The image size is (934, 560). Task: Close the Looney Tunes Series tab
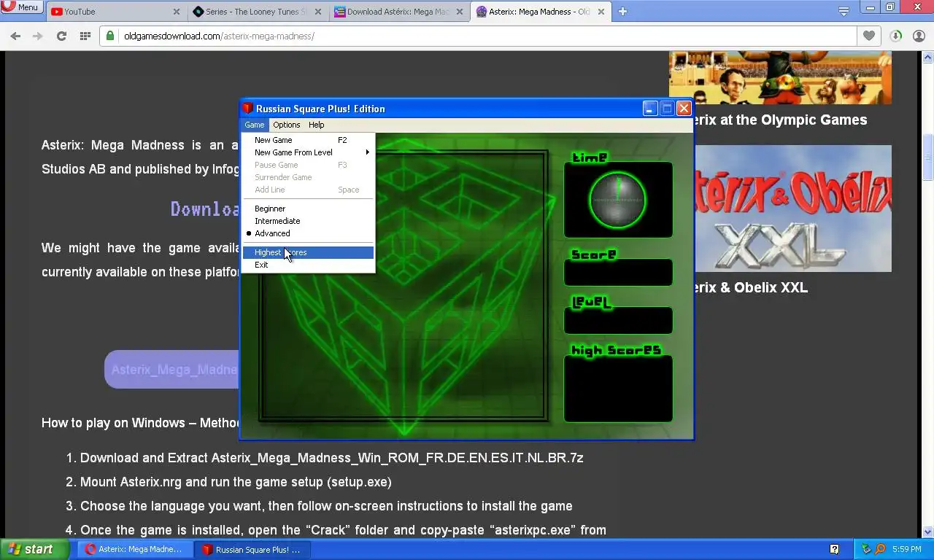tap(317, 12)
